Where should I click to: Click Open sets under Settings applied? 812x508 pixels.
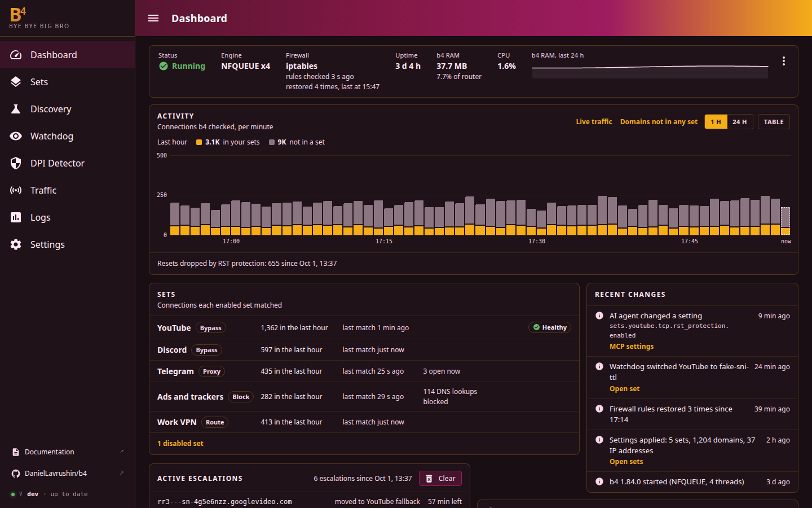point(626,462)
